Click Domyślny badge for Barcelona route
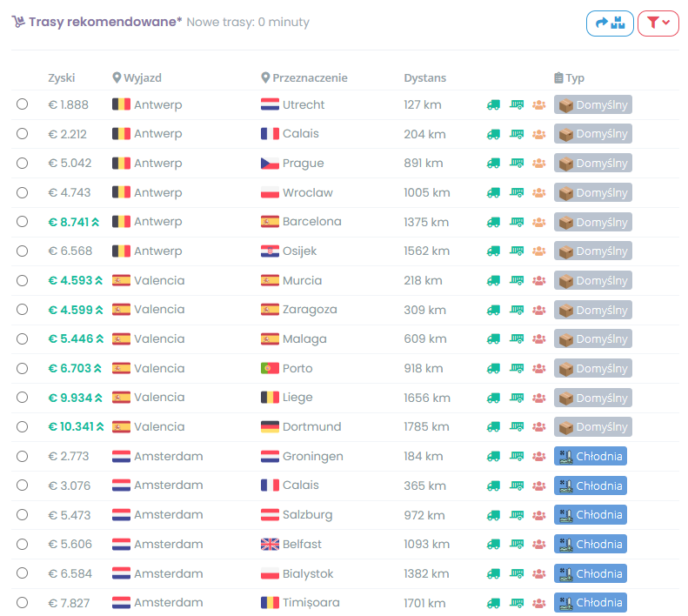 click(593, 222)
